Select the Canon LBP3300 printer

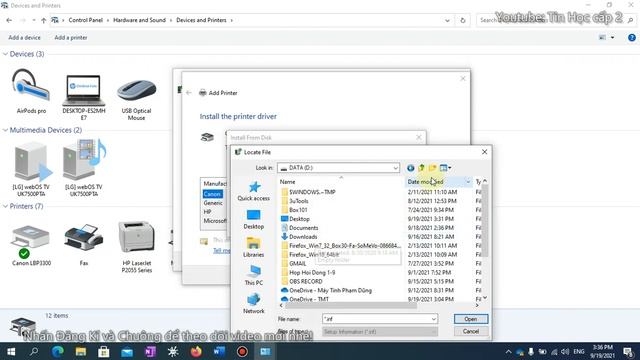coord(31,244)
